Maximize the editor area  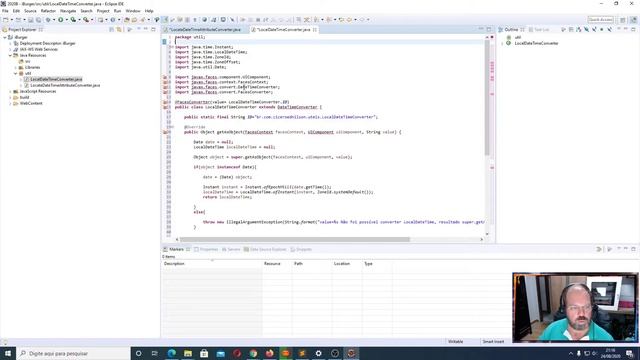[489, 29]
